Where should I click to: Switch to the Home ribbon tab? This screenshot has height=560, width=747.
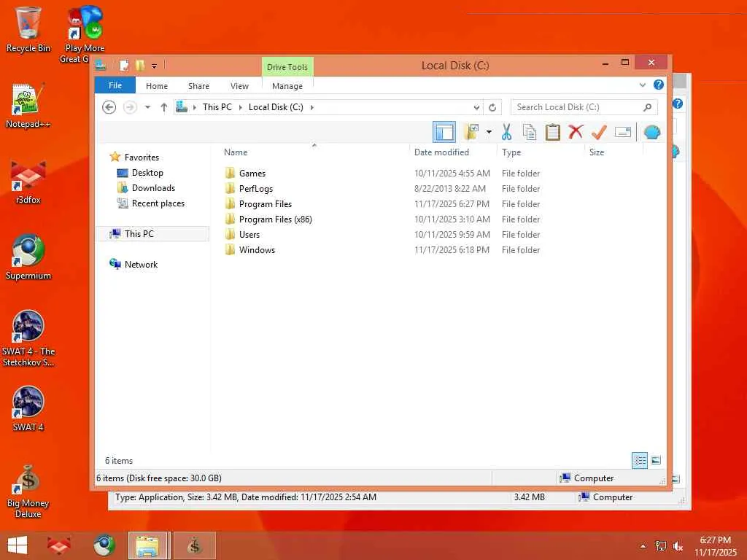[157, 86]
